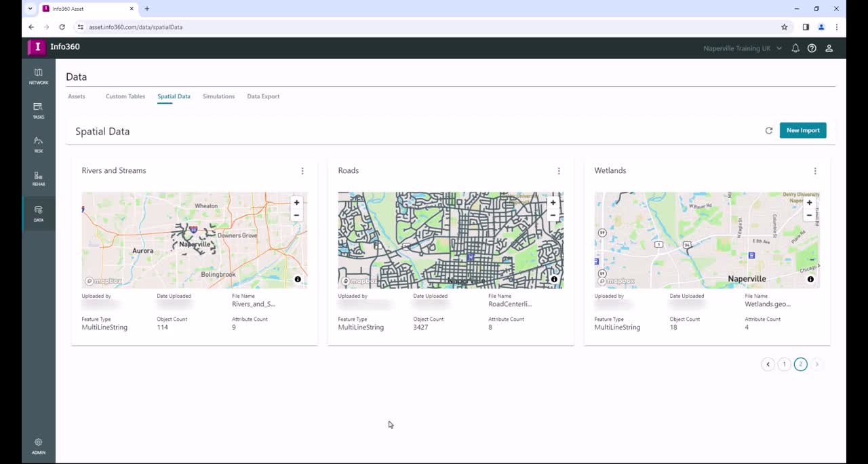Select the Data section in sidebar

pos(39,214)
